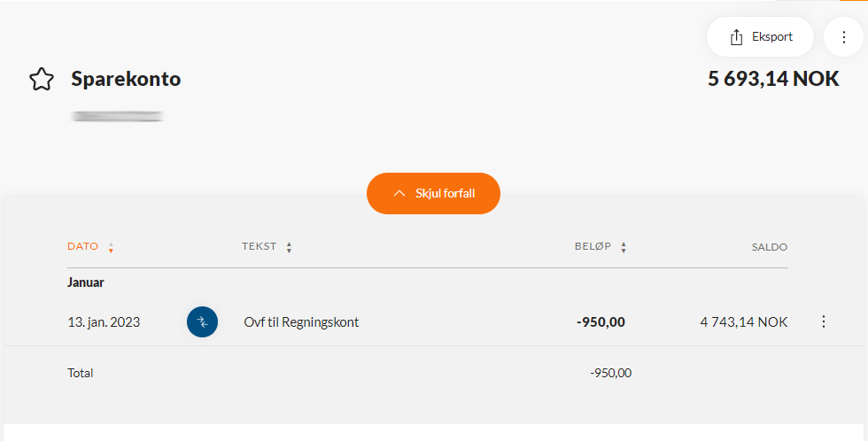Select the 13. jan. 2023 date cell

point(104,322)
